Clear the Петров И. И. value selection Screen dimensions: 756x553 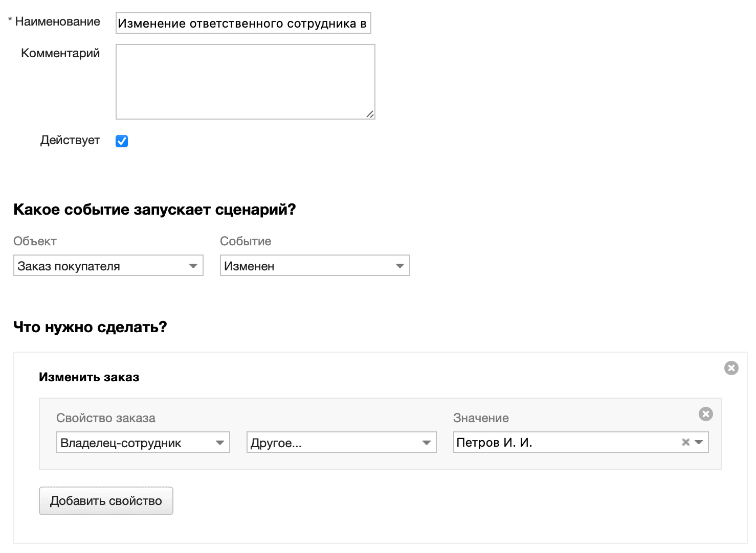pos(685,442)
